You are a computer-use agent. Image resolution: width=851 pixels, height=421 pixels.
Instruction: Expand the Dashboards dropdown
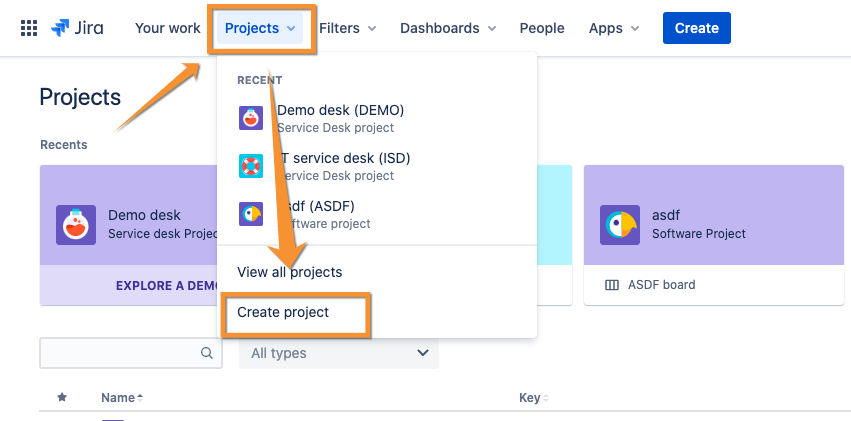coord(448,28)
